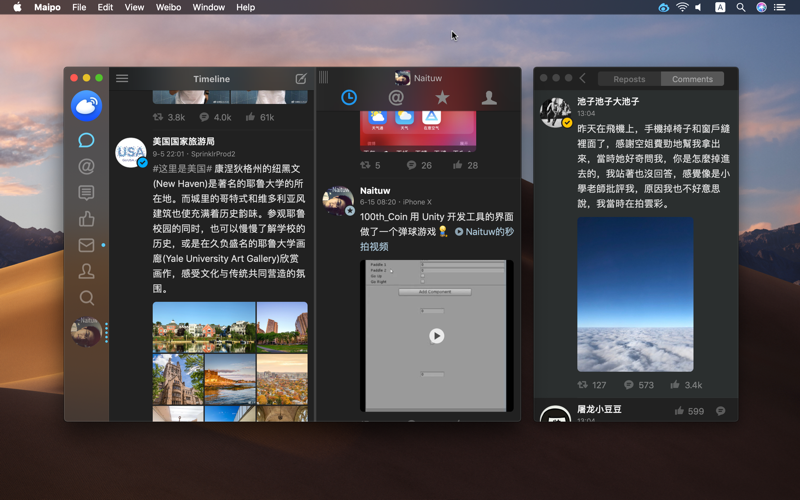
Task: Go back with the chevron arrow
Action: click(x=583, y=78)
